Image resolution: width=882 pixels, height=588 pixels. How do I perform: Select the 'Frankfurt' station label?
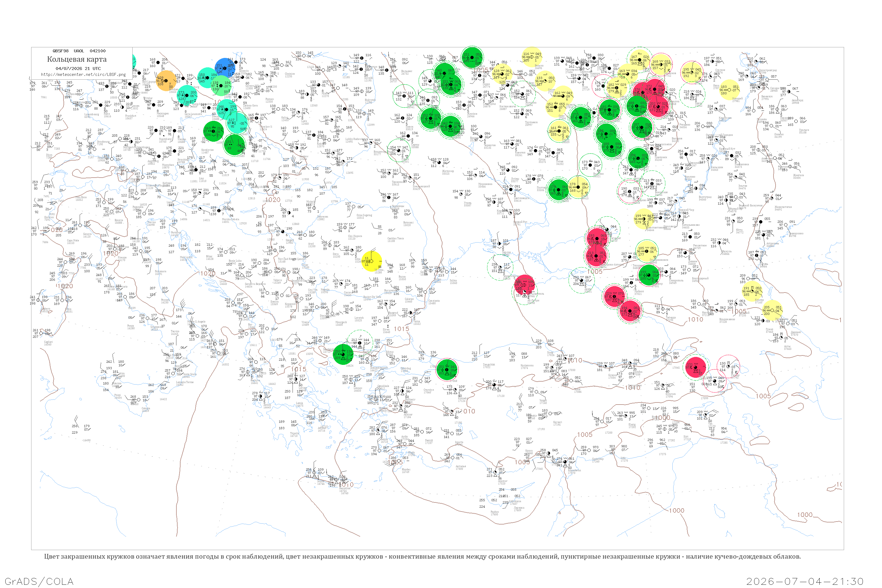(x=131, y=116)
